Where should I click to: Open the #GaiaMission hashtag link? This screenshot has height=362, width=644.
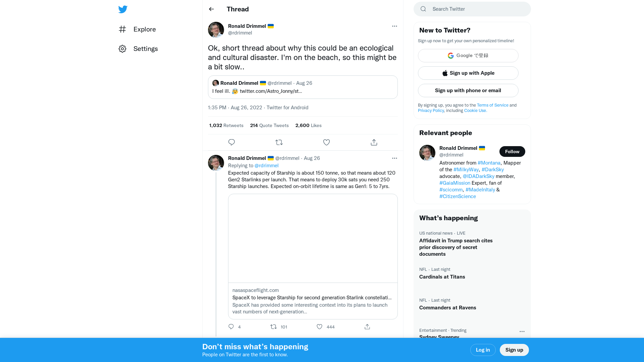454,183
